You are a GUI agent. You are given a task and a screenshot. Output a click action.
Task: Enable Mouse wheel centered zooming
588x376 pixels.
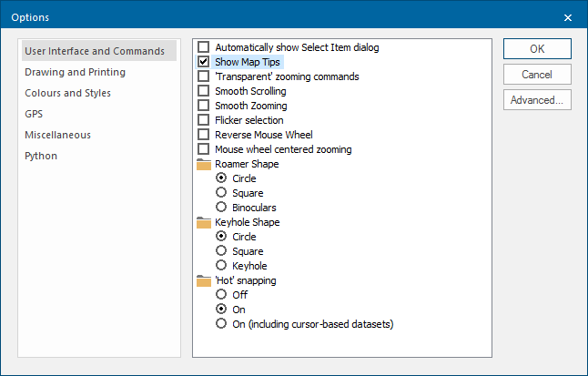pos(204,149)
